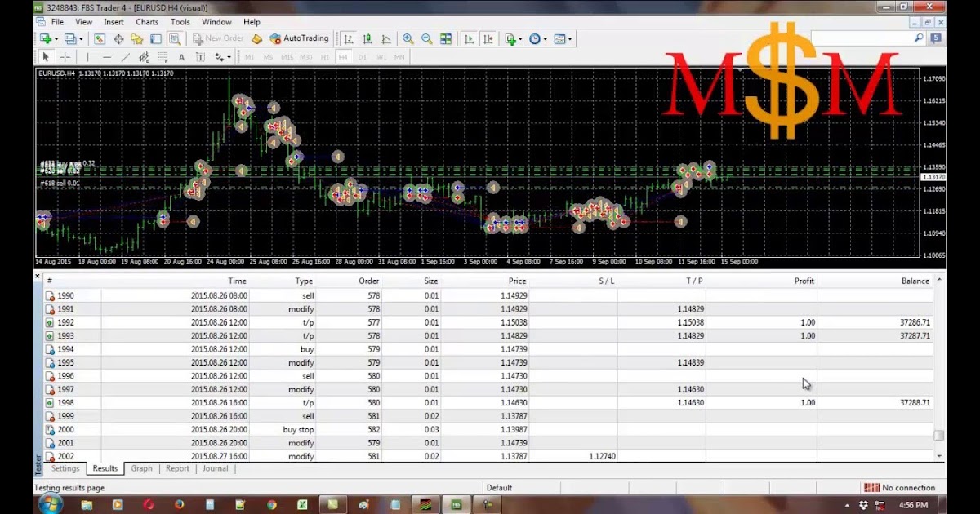The image size is (980, 514).
Task: Close the Tester results panel
Action: 37,277
